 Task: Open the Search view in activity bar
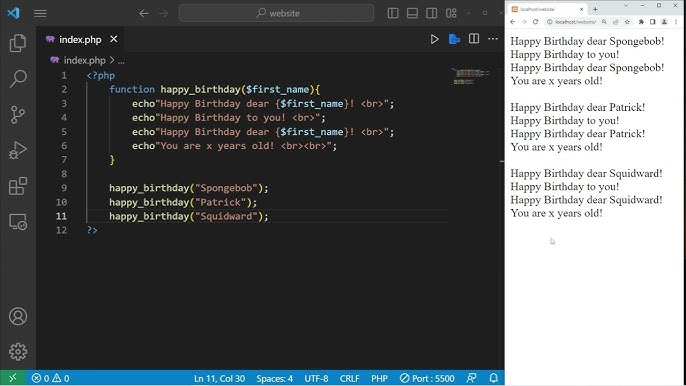tap(18, 79)
